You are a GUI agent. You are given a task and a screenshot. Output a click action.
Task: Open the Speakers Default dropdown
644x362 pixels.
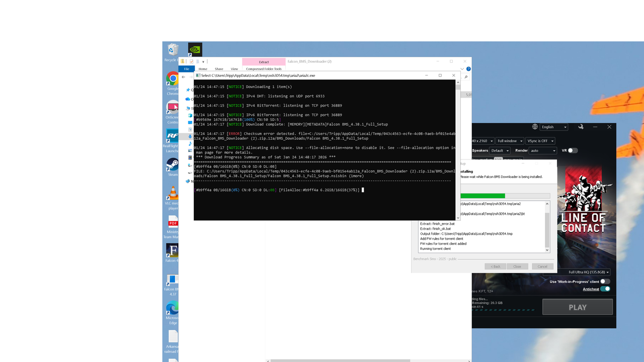pyautogui.click(x=500, y=150)
